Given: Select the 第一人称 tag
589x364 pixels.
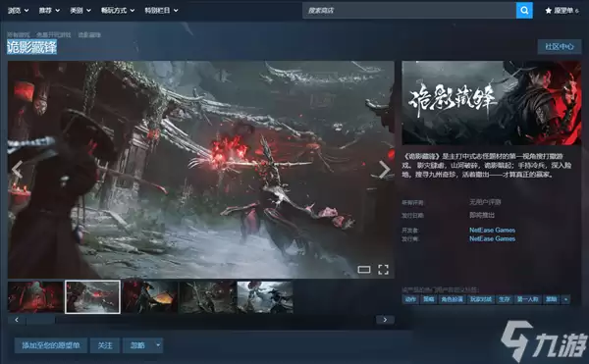Looking at the screenshot, I should [528, 299].
